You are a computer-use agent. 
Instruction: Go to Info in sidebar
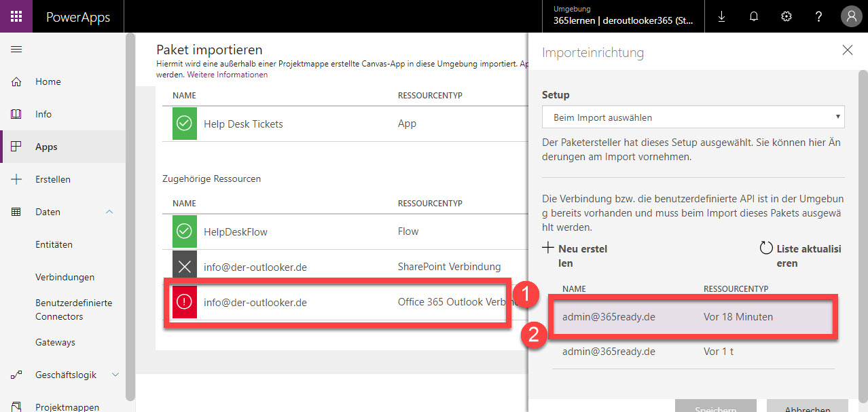tap(43, 114)
